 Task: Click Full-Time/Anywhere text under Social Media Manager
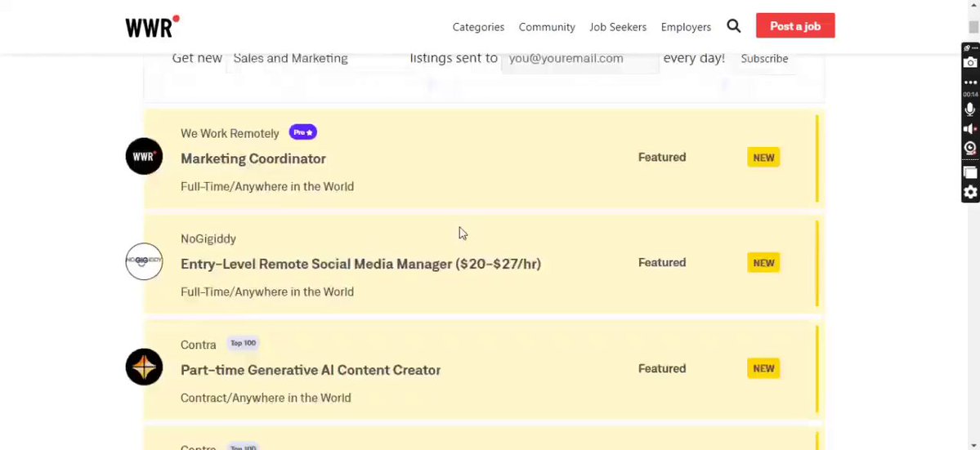pyautogui.click(x=267, y=292)
